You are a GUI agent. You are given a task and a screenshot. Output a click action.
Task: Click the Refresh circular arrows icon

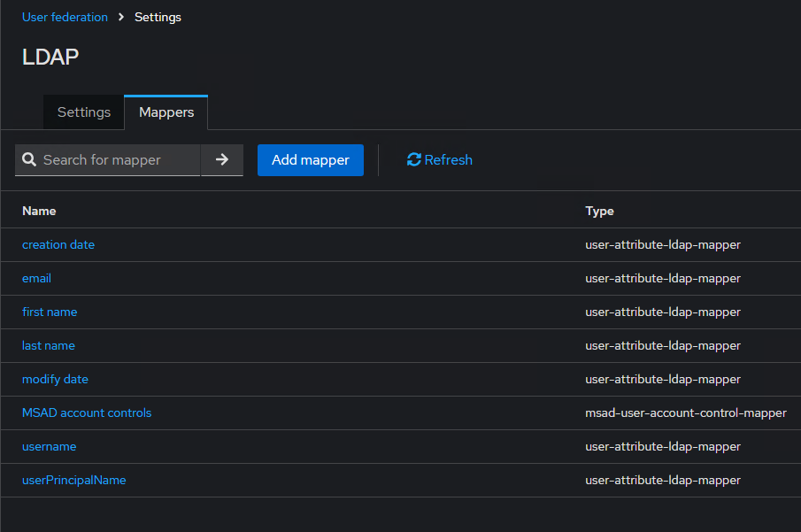click(413, 160)
